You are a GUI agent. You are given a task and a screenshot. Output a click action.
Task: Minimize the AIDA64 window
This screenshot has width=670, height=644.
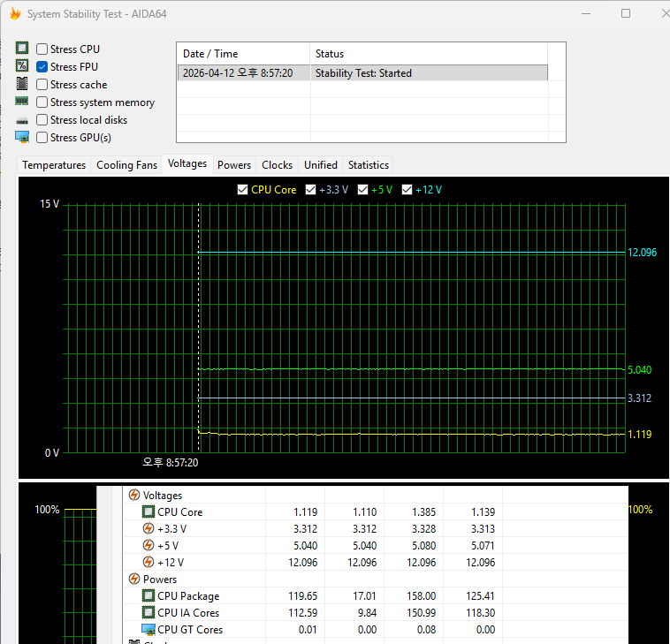click(586, 13)
